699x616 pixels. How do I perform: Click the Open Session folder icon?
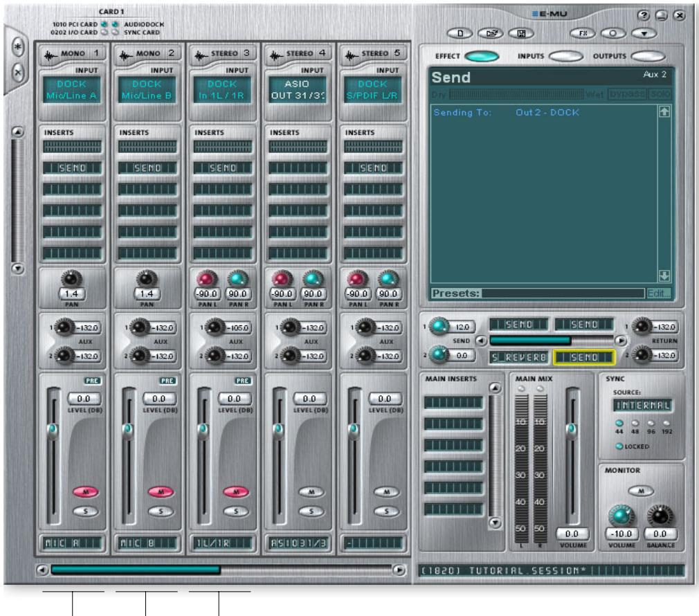(x=491, y=33)
